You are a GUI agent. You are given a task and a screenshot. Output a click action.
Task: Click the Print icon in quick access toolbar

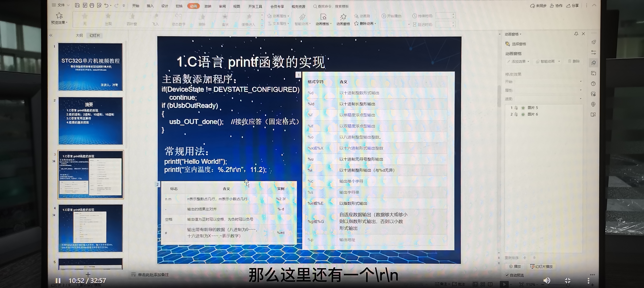92,5
